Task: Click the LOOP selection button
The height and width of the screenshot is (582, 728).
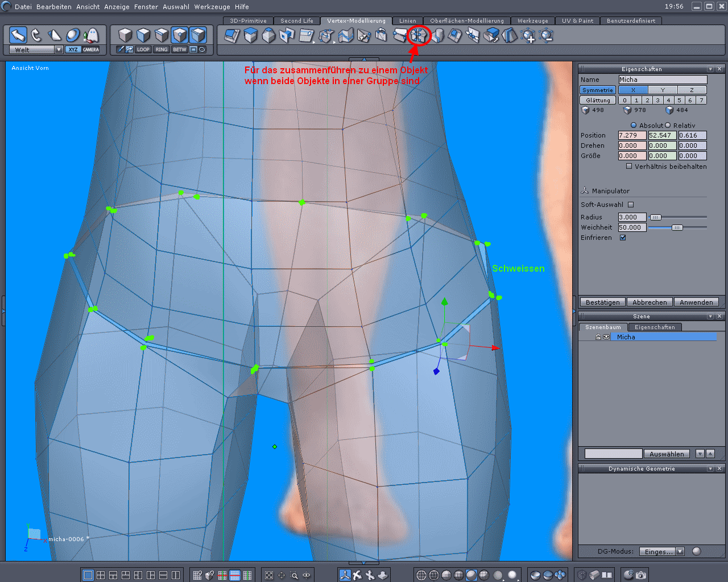Action: click(x=143, y=49)
